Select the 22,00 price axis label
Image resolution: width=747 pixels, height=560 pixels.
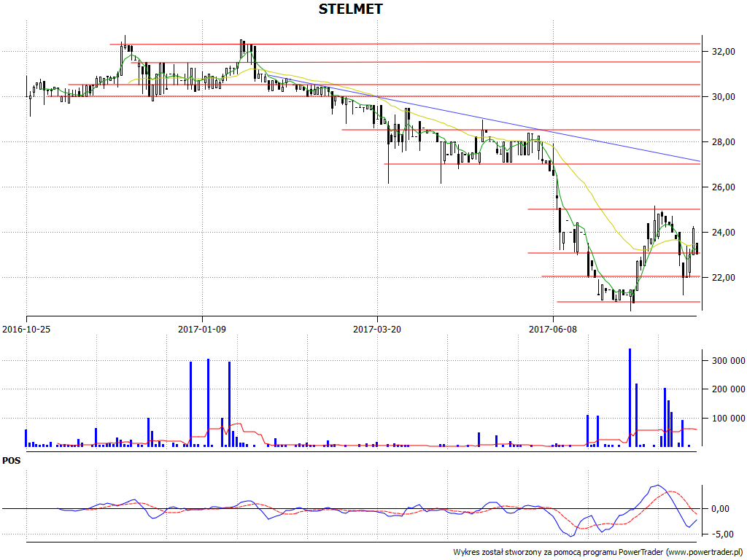pyautogui.click(x=723, y=278)
